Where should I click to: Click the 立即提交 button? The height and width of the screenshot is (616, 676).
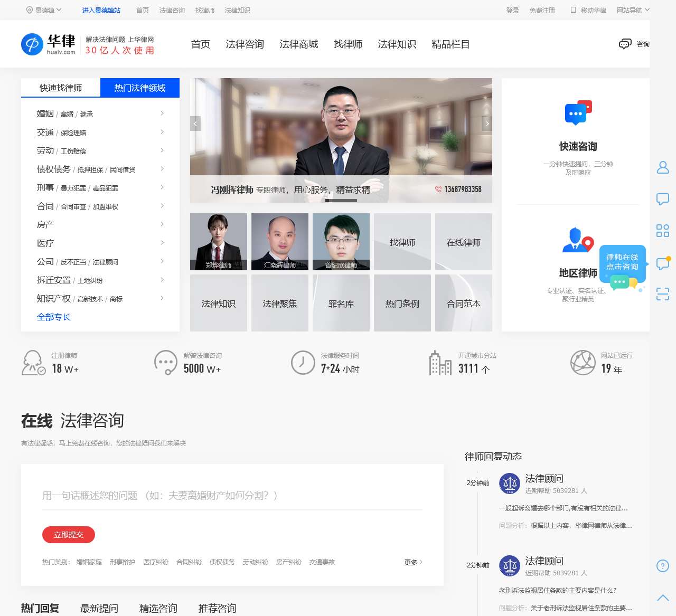[69, 535]
